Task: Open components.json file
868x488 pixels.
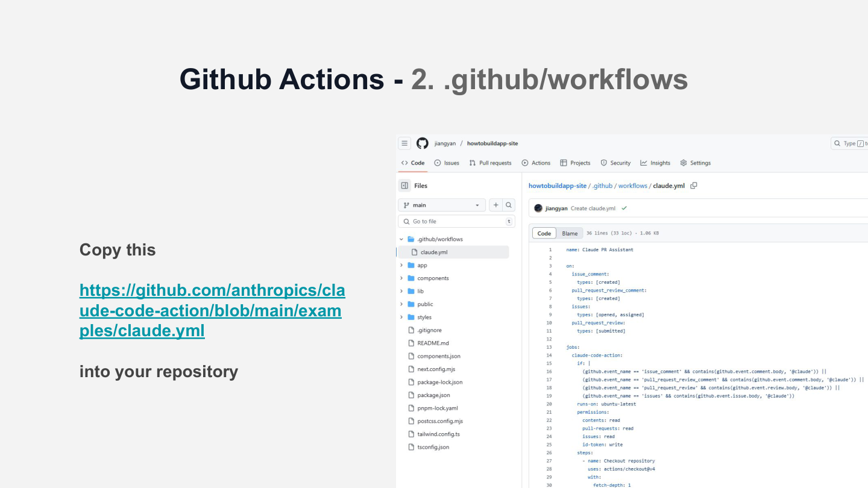Action: (x=439, y=356)
